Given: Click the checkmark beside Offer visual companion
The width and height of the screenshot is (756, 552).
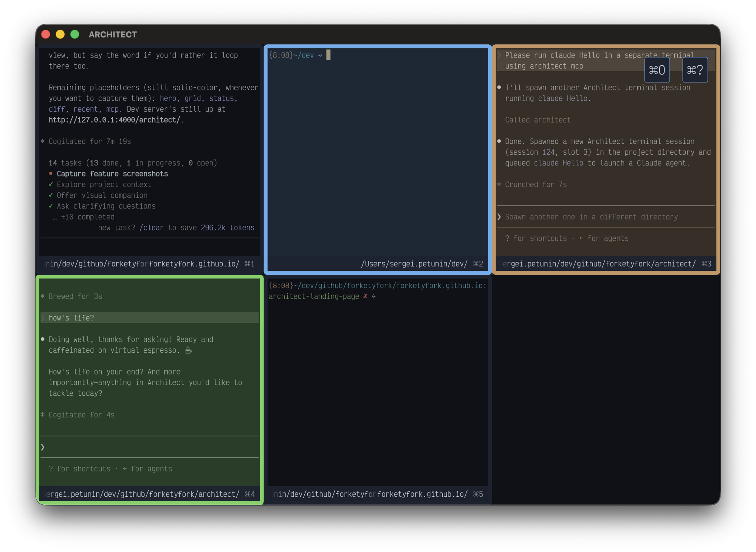Looking at the screenshot, I should 51,195.
